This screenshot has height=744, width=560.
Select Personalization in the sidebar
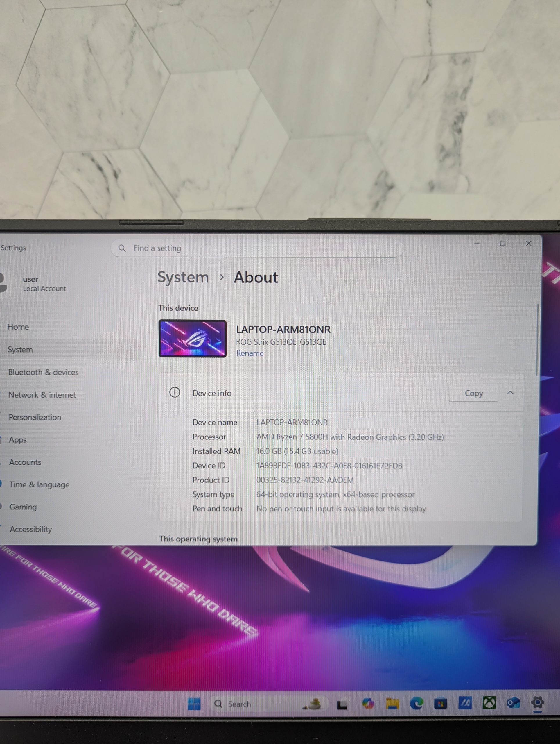[35, 417]
